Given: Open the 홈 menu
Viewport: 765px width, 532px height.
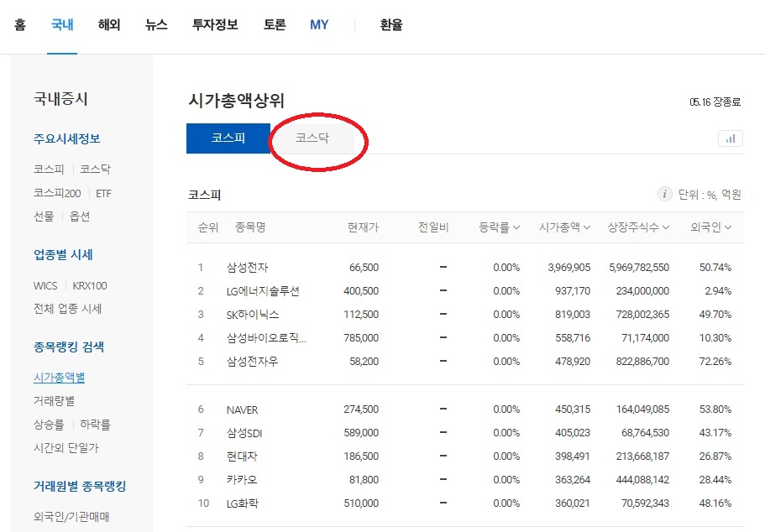Looking at the screenshot, I should [20, 25].
